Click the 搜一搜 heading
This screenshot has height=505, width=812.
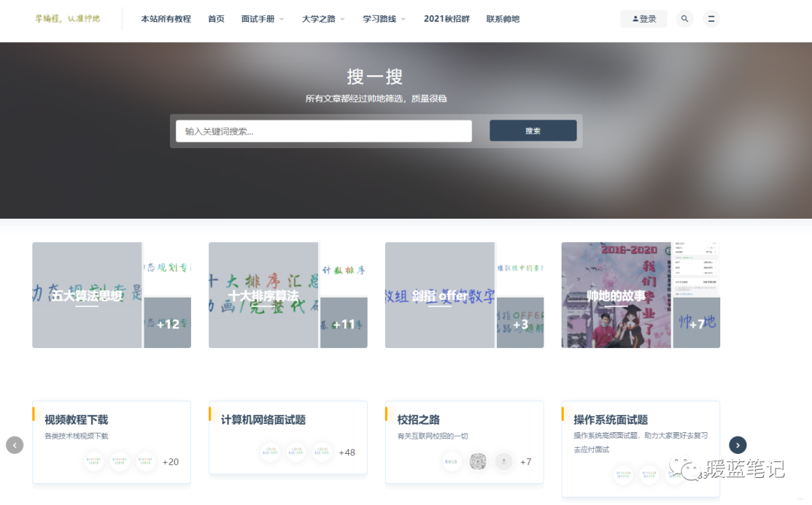click(x=375, y=77)
